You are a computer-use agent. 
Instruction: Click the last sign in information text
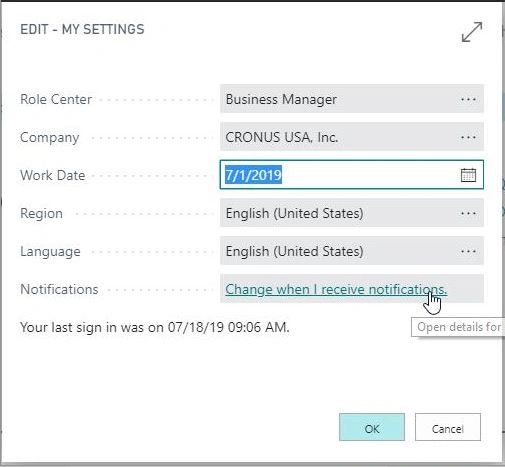(x=155, y=327)
